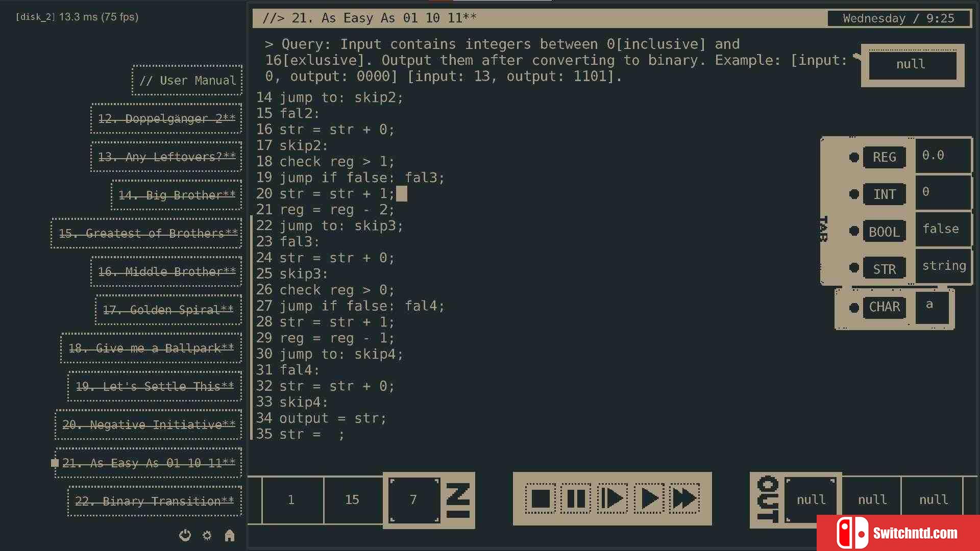Click the BOOL label button
980x551 pixels.
tap(885, 231)
